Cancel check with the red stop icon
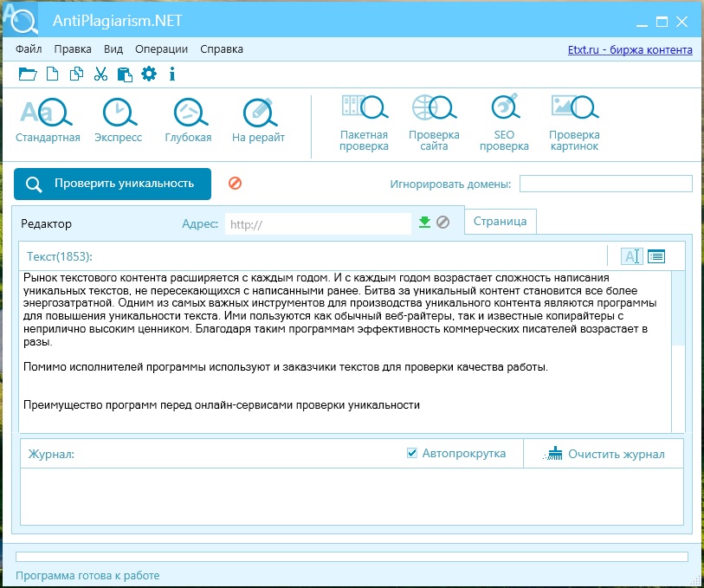 [235, 183]
